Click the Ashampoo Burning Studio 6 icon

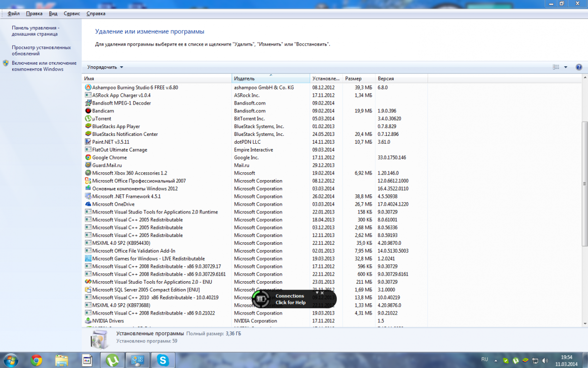pos(88,87)
